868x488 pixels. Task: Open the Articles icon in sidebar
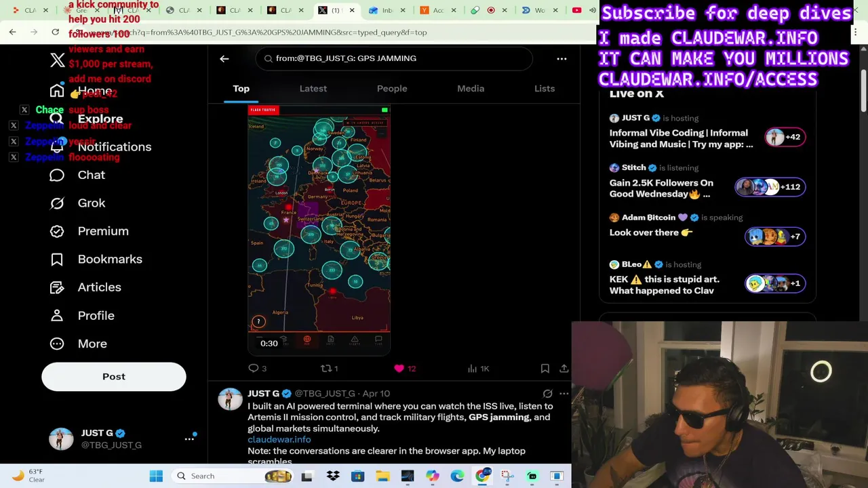click(x=57, y=287)
